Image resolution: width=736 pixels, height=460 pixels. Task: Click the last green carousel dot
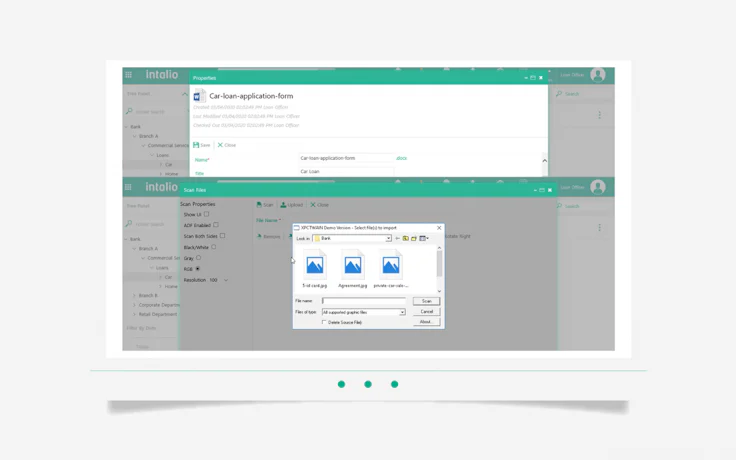pos(395,384)
